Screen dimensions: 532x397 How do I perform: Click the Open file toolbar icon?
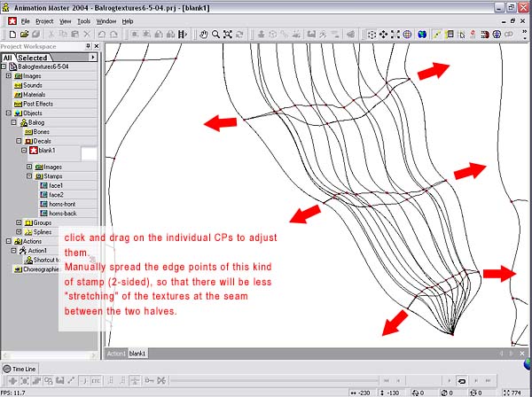pyautogui.click(x=25, y=35)
